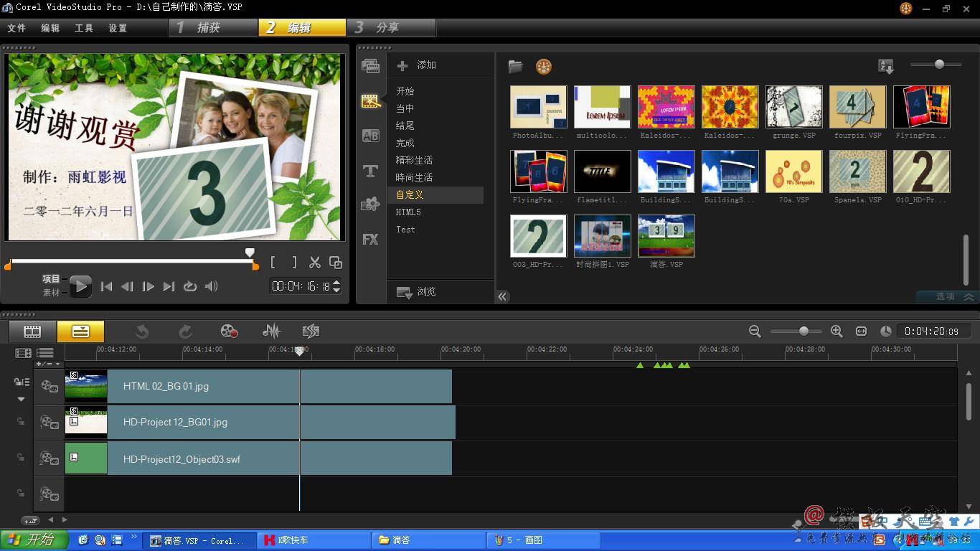Image resolution: width=980 pixels, height=551 pixels.
Task: Click the HD-Project12_Object03.swf clip
Action: pyautogui.click(x=258, y=458)
